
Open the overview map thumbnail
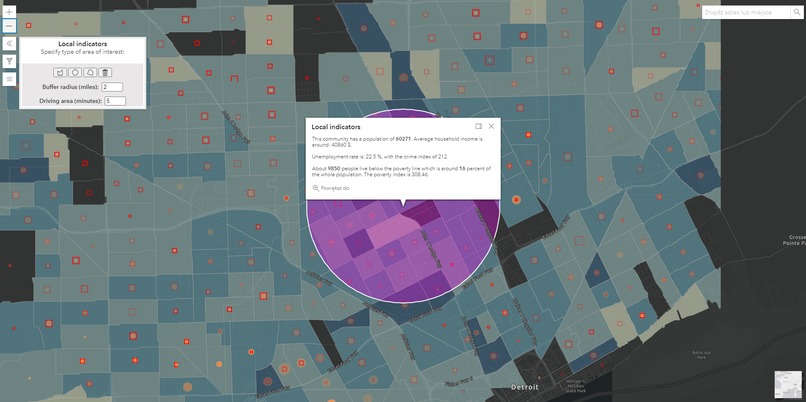(x=788, y=385)
